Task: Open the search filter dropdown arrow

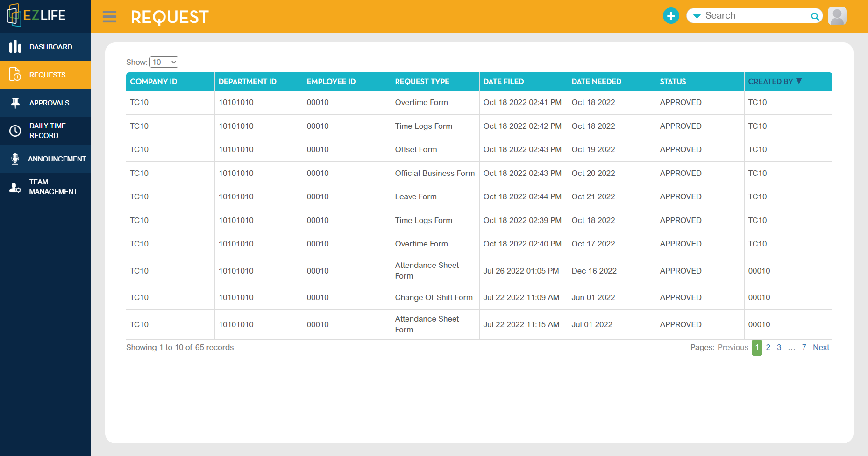Action: coord(697,16)
